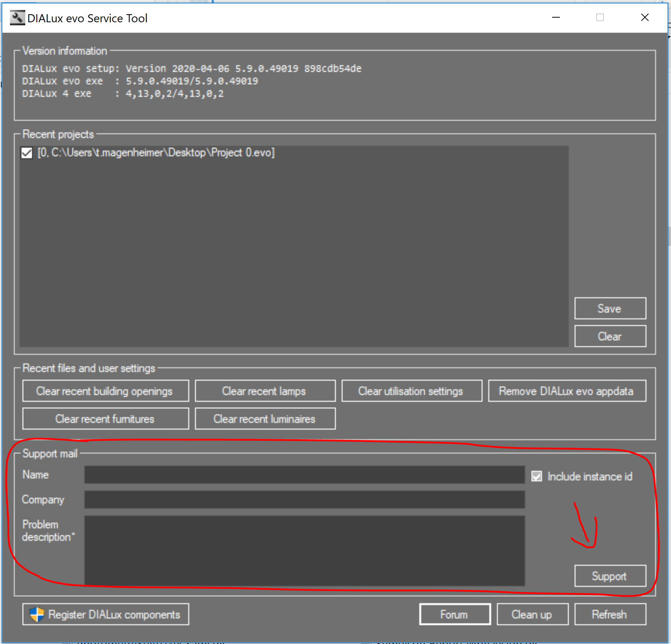
Task: Click the DIALux Service Tool title bar icon
Action: pyautogui.click(x=17, y=18)
